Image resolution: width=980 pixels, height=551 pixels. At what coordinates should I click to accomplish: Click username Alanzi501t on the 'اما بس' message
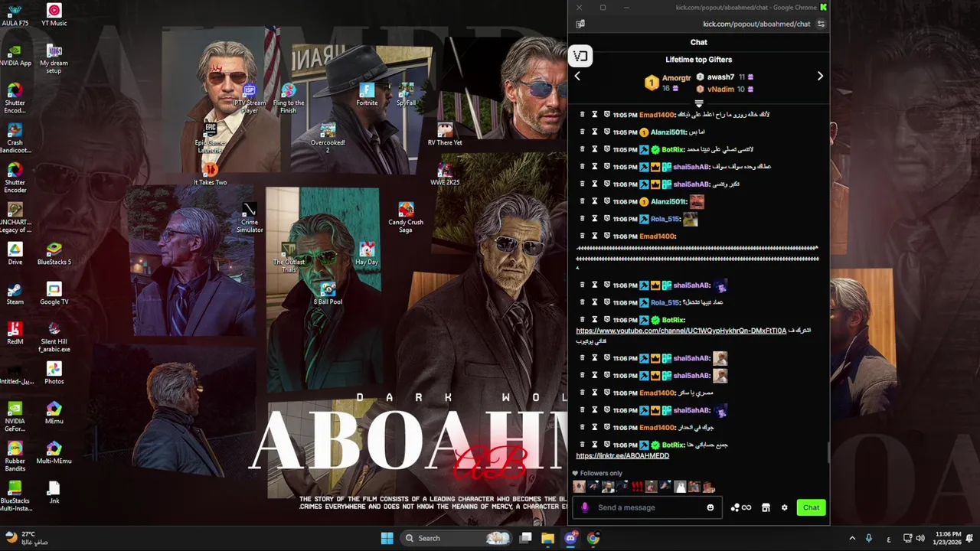coord(668,132)
